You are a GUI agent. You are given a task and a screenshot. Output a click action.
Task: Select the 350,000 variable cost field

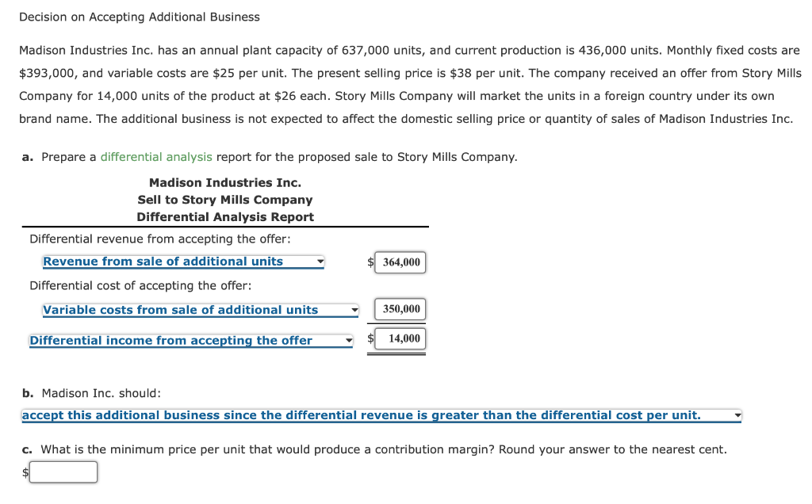click(x=400, y=309)
